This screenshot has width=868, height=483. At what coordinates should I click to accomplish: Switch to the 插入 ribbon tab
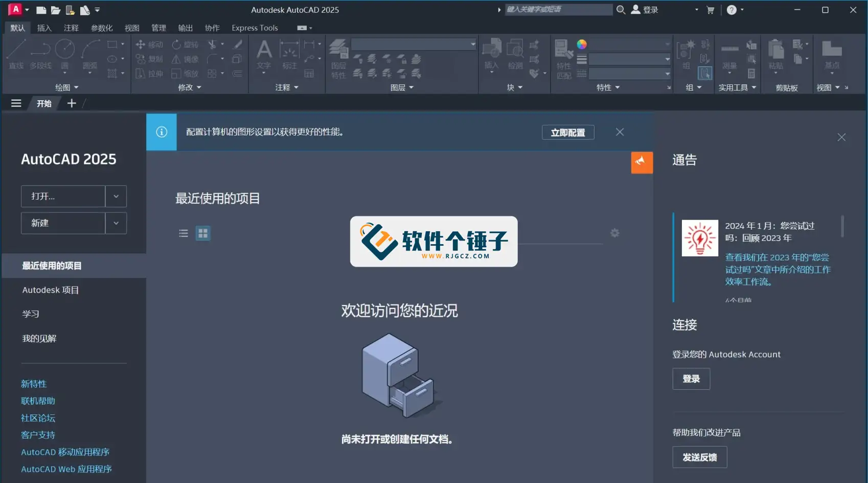[44, 28]
